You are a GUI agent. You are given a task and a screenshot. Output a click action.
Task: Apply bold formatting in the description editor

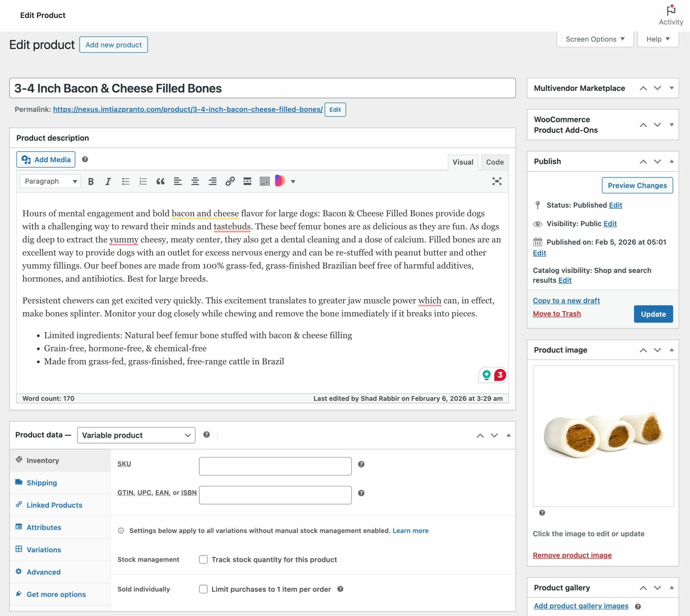point(91,181)
